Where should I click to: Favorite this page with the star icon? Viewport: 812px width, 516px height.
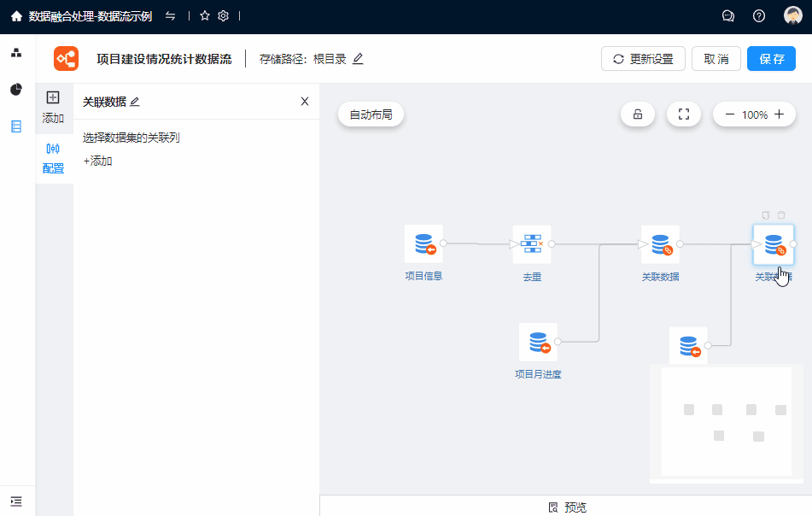coord(205,16)
